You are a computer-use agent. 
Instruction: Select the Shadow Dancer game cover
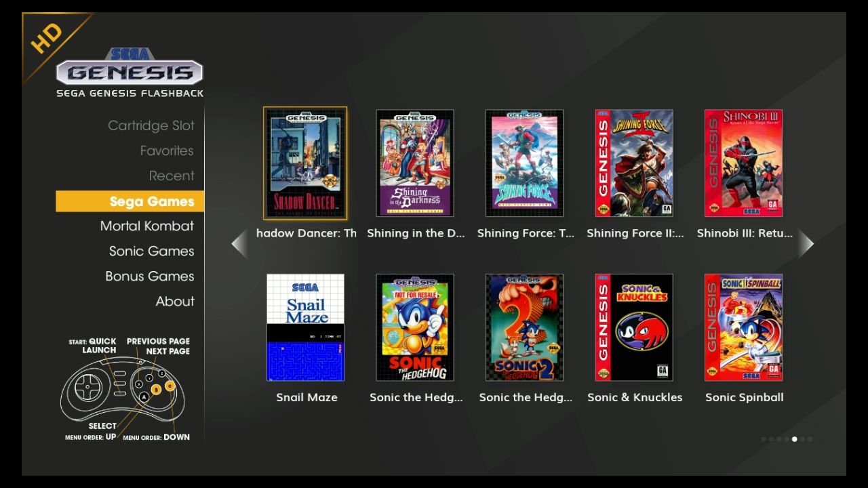305,163
